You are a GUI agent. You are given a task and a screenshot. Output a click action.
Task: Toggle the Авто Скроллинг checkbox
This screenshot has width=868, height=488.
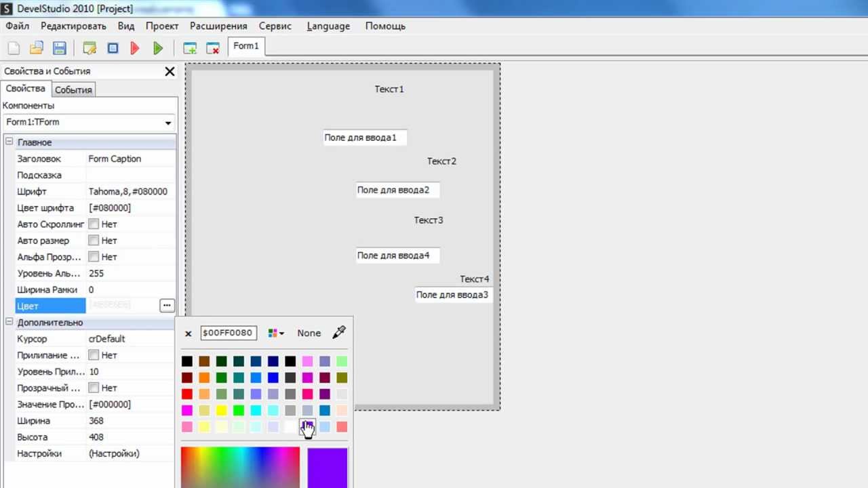[94, 224]
